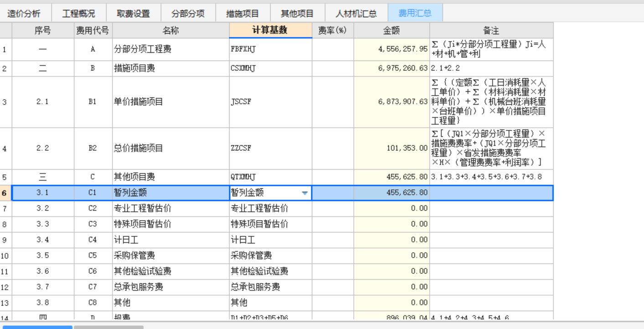This screenshot has height=329, width=644.
Task: Click the fee code cell C1
Action: tap(93, 193)
